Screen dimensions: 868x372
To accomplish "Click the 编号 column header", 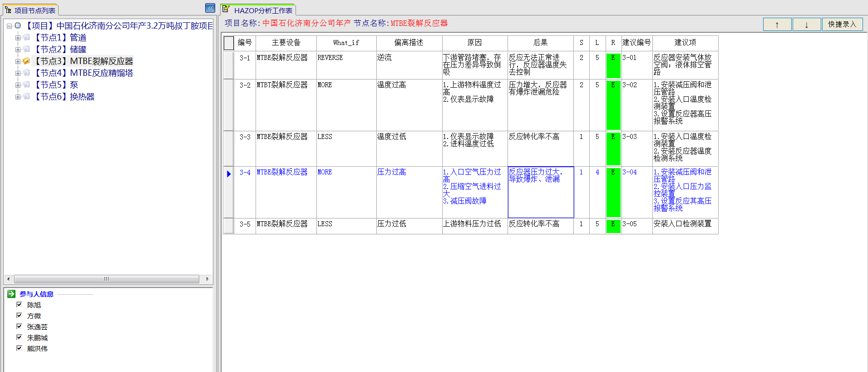I will click(x=245, y=43).
